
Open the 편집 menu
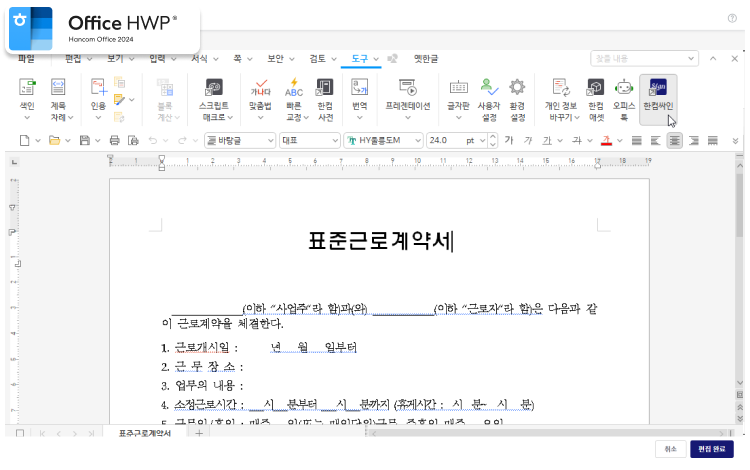(x=72, y=59)
